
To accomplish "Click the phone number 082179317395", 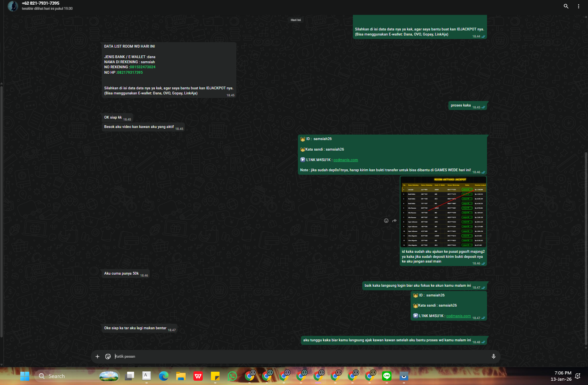I will pyautogui.click(x=130, y=73).
